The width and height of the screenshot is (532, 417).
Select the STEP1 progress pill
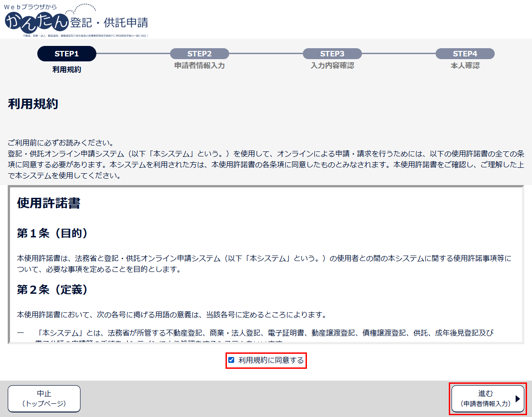pos(67,54)
